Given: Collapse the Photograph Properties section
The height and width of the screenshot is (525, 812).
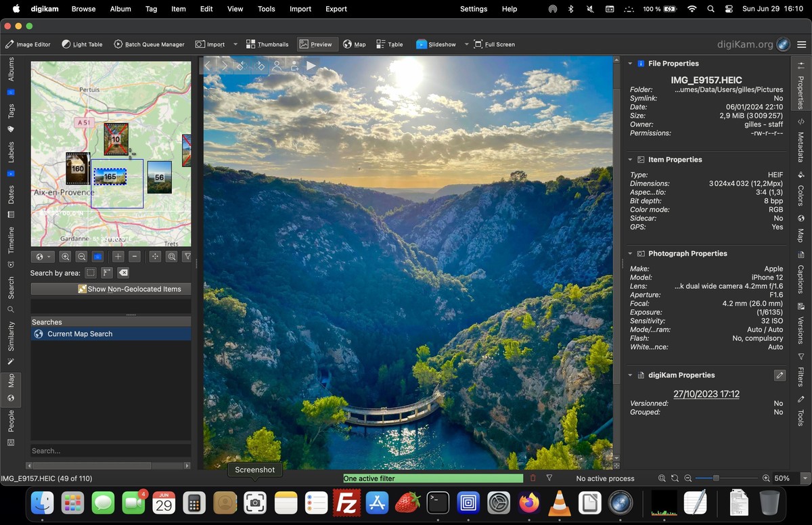Looking at the screenshot, I should (x=630, y=253).
